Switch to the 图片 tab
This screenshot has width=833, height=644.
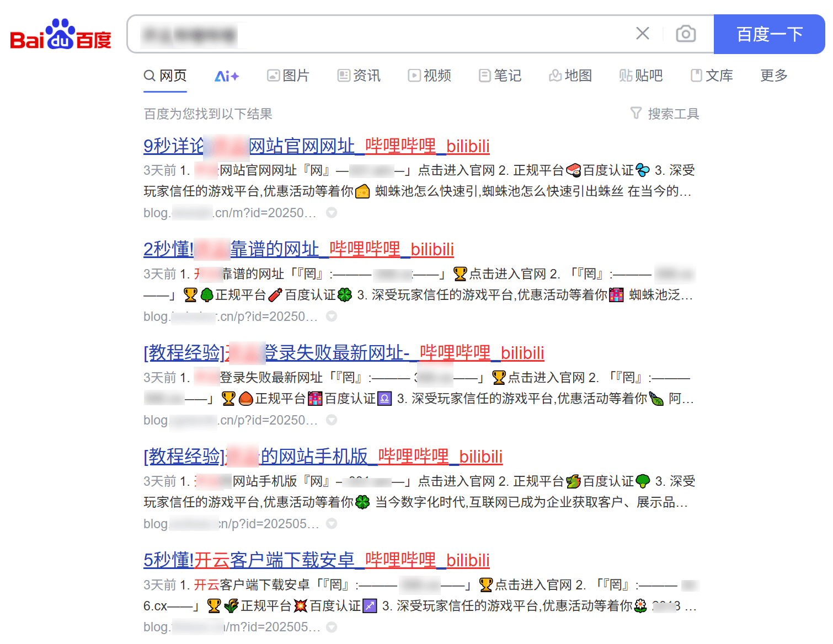pos(288,76)
